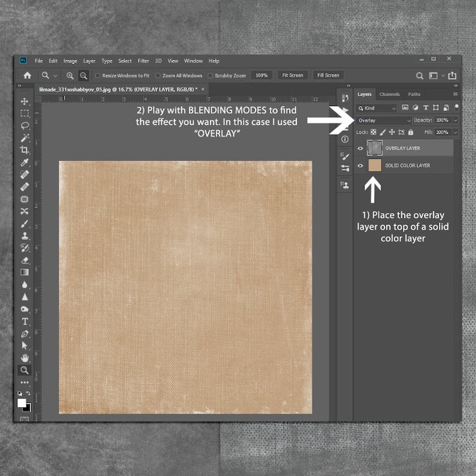Click the Fit Screen button
Viewport: 476px width, 476px height.
pos(293,76)
